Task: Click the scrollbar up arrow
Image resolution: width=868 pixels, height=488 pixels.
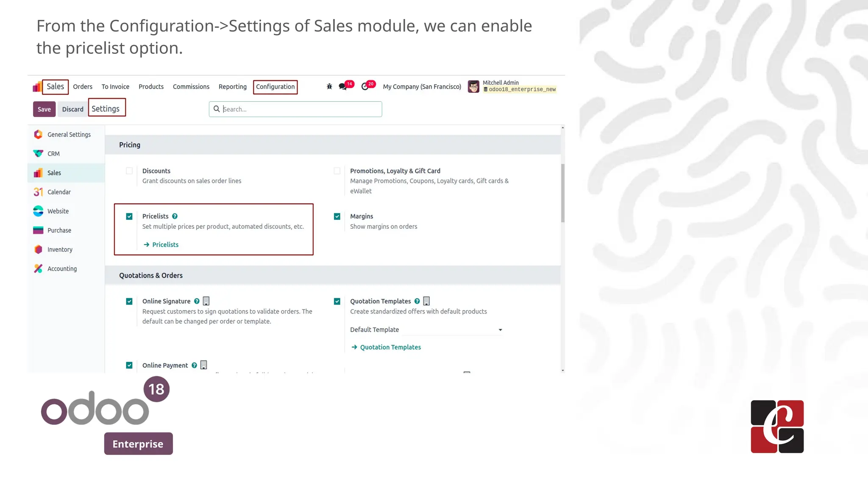Action: point(562,128)
